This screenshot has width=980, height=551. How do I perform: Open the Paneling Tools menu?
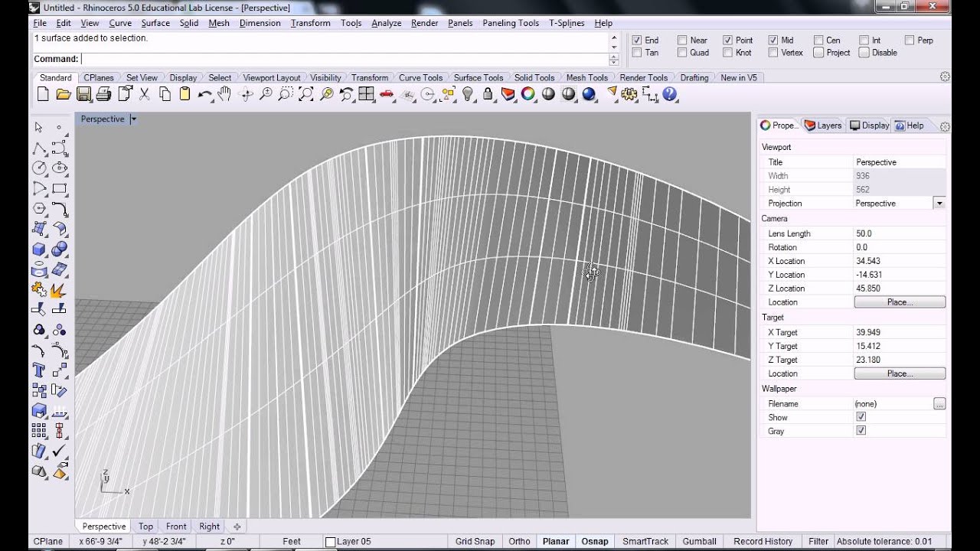click(x=511, y=23)
